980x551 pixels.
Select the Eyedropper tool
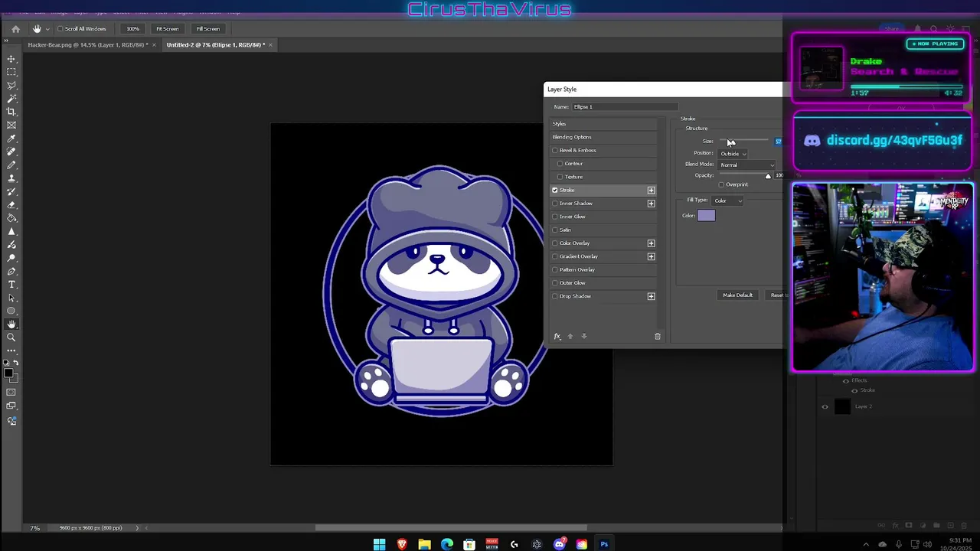click(x=11, y=139)
